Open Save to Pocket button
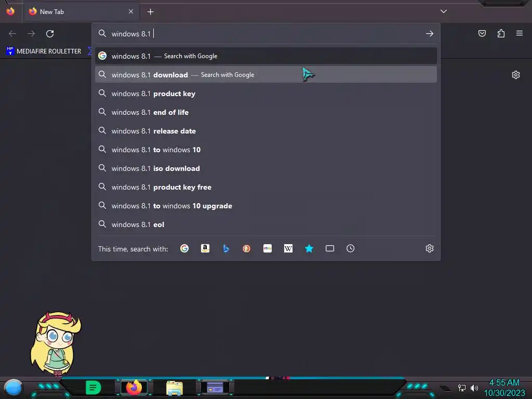 tap(482, 33)
